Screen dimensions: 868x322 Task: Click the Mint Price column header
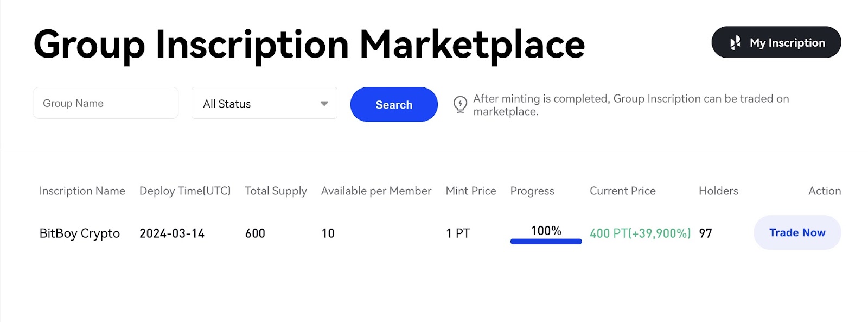[471, 191]
